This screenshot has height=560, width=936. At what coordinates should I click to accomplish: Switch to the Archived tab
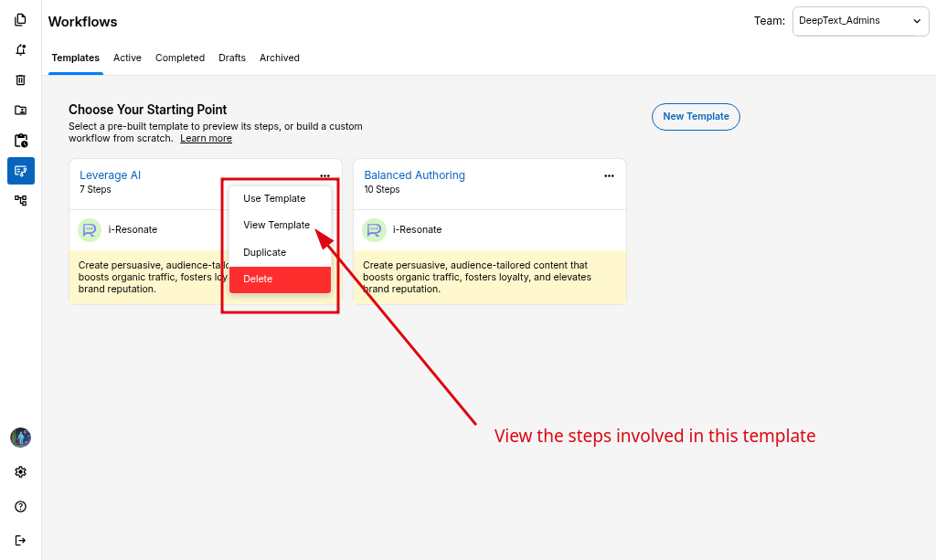(x=279, y=58)
